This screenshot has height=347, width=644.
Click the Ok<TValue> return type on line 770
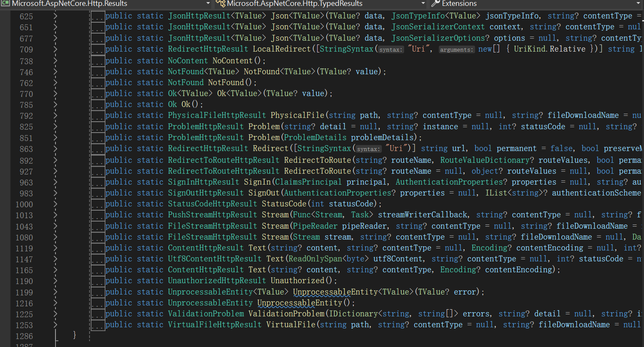[190, 94]
